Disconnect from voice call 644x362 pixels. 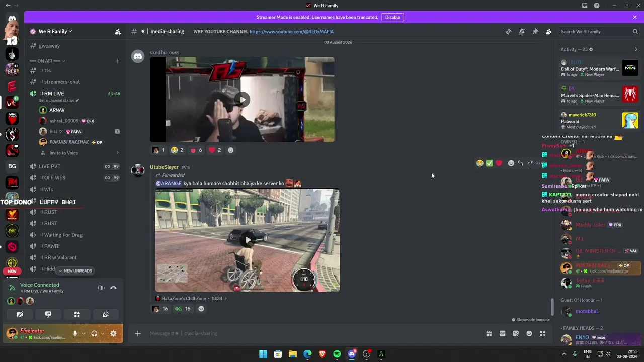(x=113, y=288)
